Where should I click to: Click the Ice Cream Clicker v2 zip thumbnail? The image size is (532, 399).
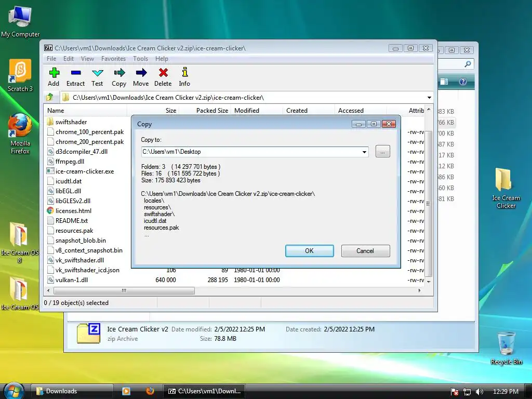88,334
